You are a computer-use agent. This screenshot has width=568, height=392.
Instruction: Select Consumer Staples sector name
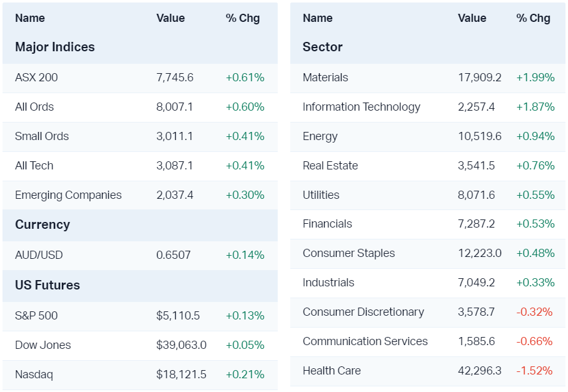coord(349,253)
